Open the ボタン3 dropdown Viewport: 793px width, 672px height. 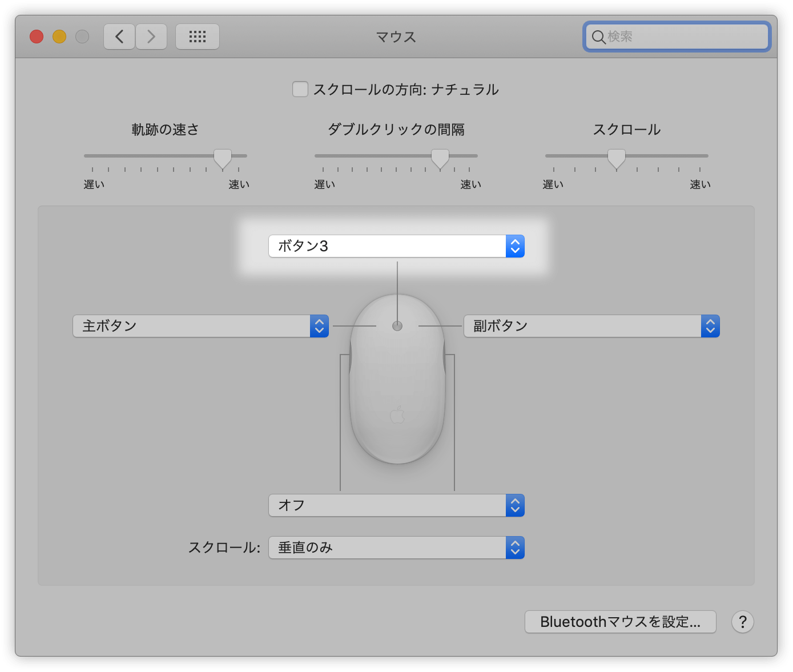[396, 246]
